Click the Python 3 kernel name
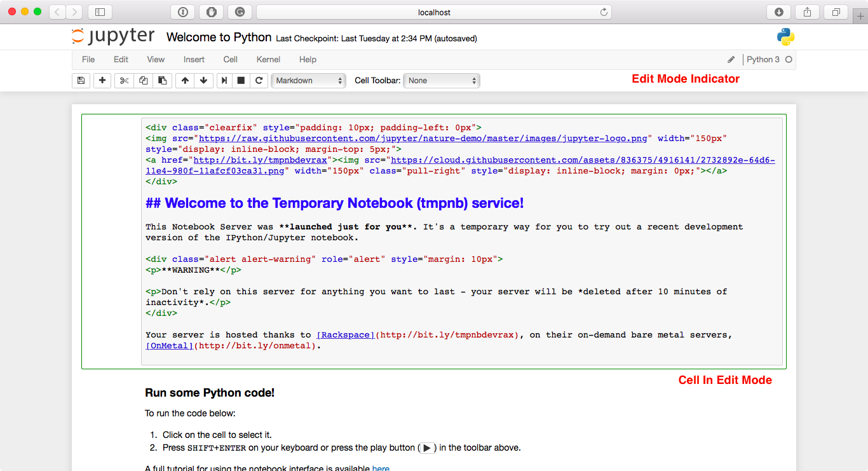This screenshot has height=471, width=868. pos(763,60)
